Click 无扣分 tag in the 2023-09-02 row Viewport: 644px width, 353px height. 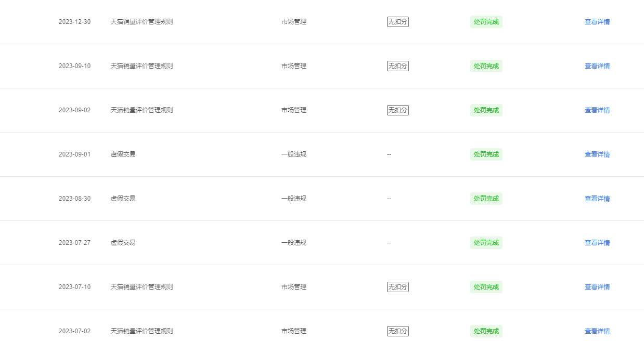pos(398,110)
